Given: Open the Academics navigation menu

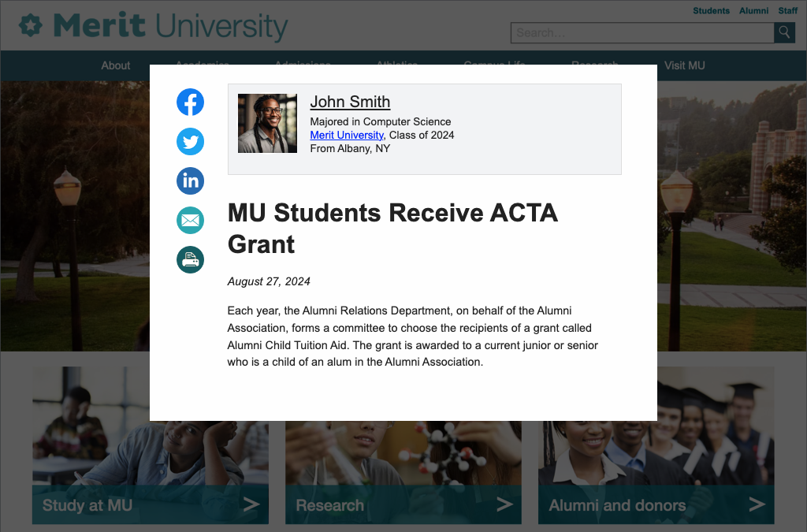Looking at the screenshot, I should (x=202, y=65).
